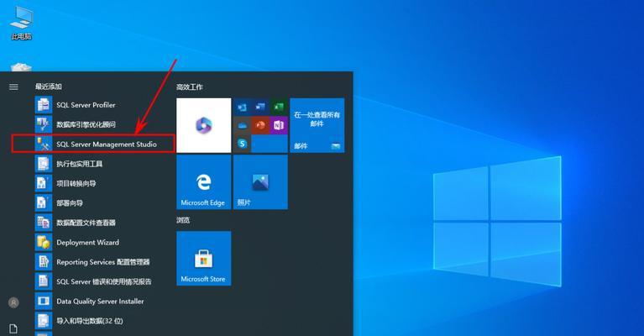The width and height of the screenshot is (644, 336).
Task: Click the 高效工作 group header
Action: [x=190, y=87]
